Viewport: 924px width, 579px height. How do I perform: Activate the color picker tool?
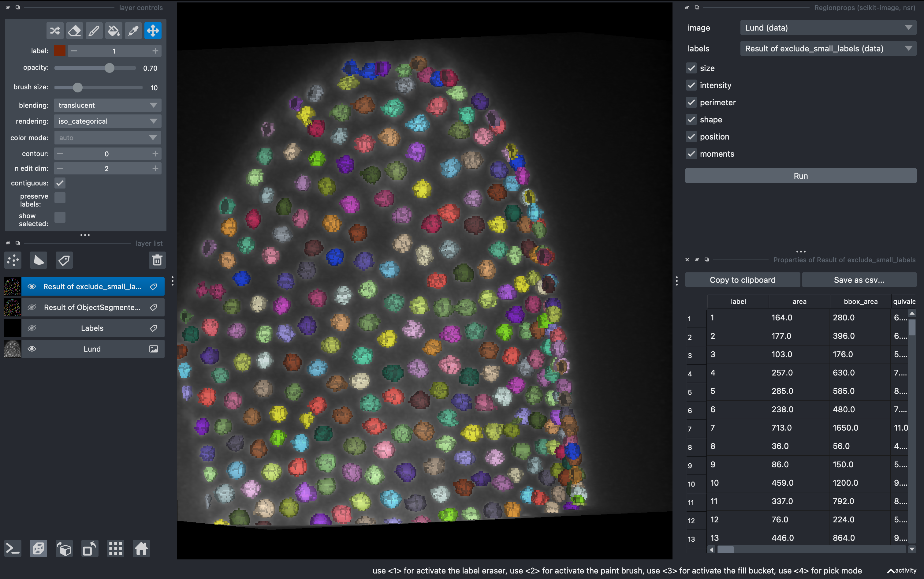[133, 31]
